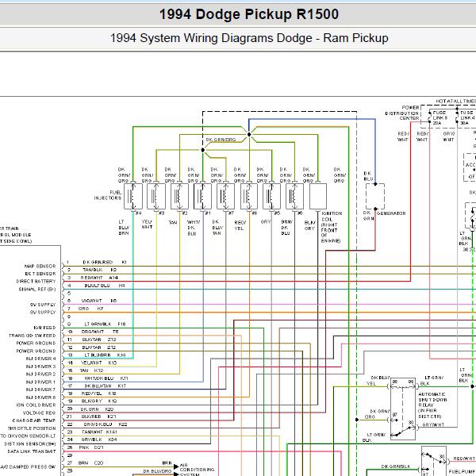Click the automatic shut down relay symbol
476x476 pixels.
403,409
